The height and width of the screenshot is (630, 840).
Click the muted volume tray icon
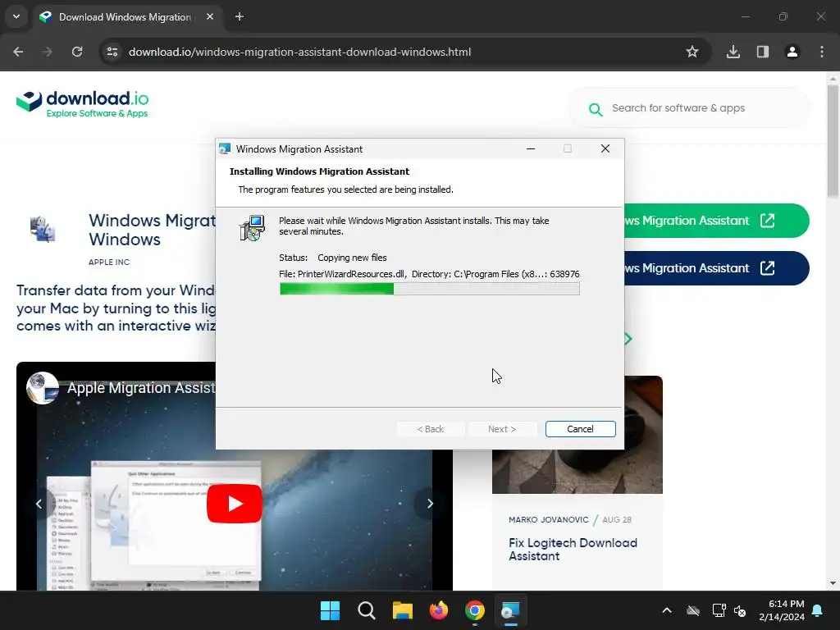point(741,610)
